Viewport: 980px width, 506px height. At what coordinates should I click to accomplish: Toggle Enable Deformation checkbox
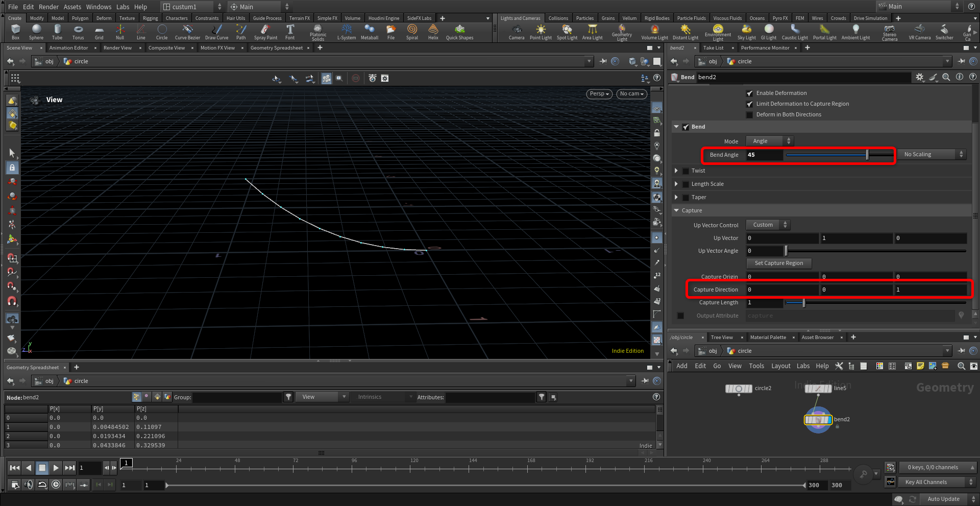point(749,93)
